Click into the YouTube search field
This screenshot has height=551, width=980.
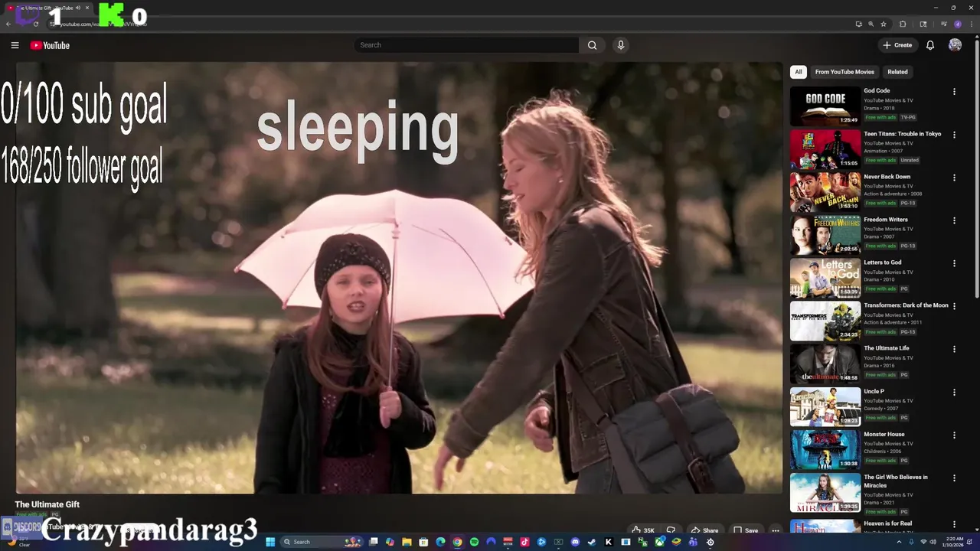[x=467, y=45]
